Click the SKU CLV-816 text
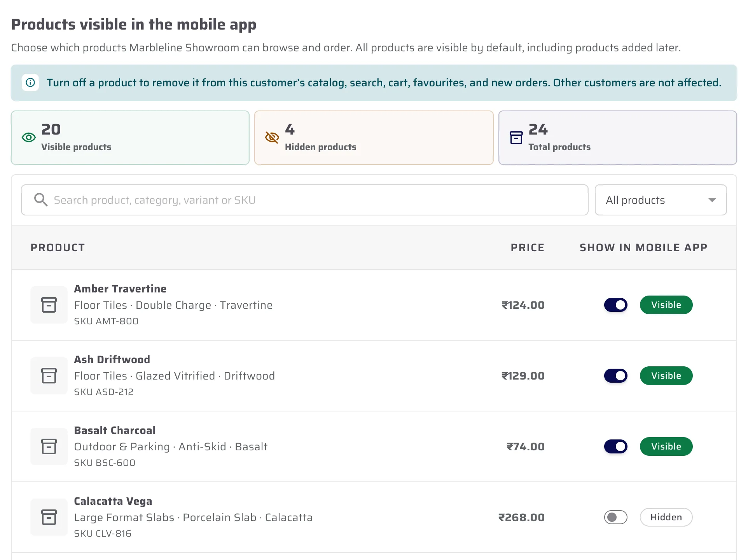This screenshot has width=748, height=560. pos(103,534)
